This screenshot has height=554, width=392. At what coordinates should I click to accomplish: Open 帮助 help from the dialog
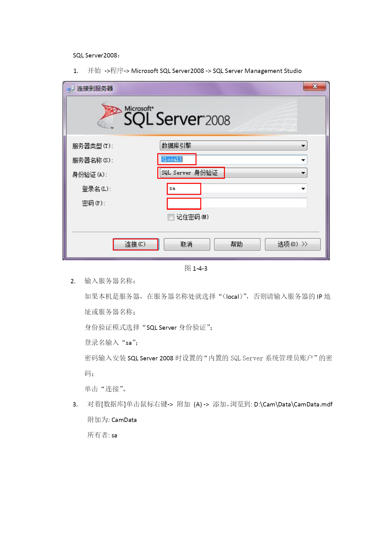click(237, 244)
